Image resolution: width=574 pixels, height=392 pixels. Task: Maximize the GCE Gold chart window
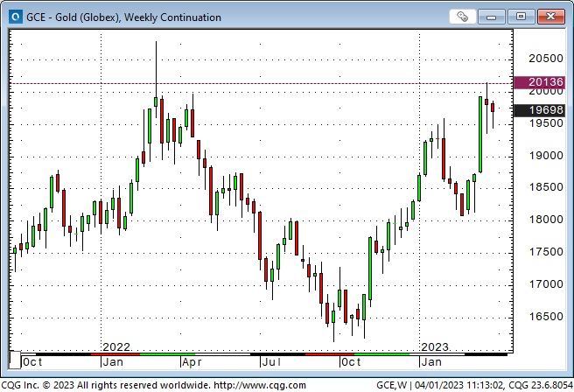[521, 17]
